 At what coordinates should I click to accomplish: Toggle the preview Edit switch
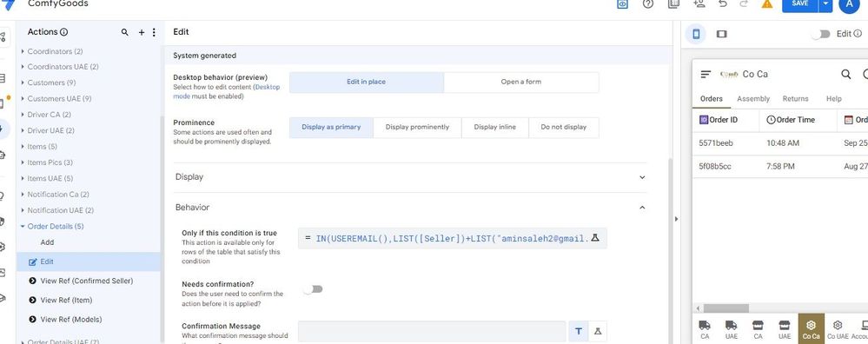coord(821,34)
